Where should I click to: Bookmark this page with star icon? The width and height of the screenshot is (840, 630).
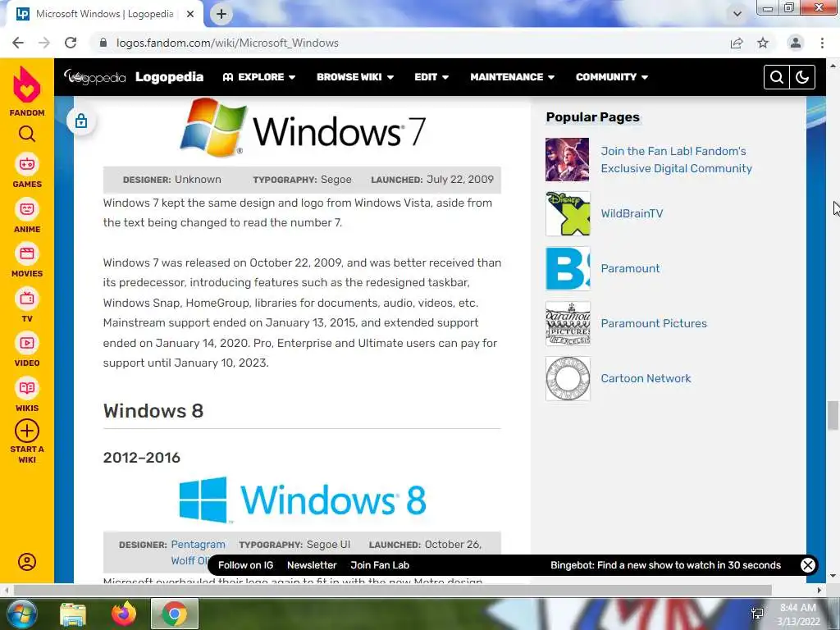tap(763, 43)
